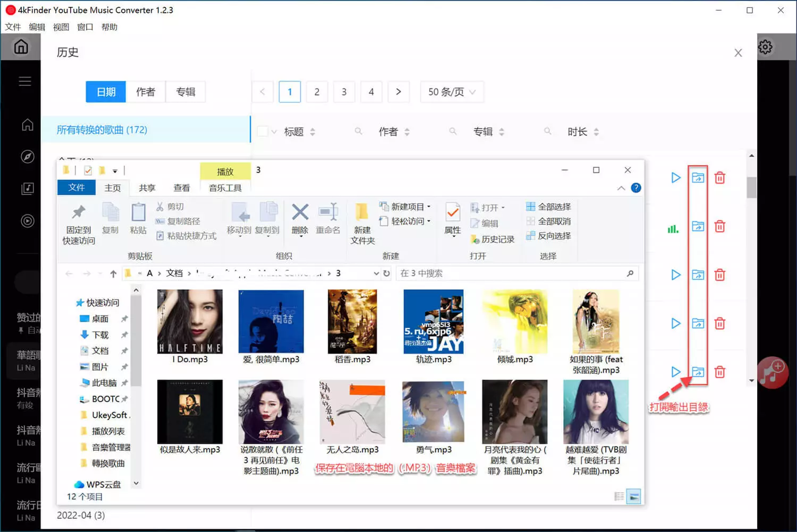797x532 pixels.
Task: Click 反向选择 in Explorer ribbon
Action: click(x=548, y=236)
